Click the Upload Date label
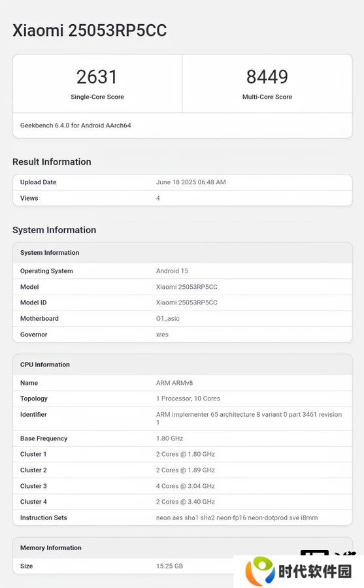Screen dimensions: 364x588 point(39,182)
